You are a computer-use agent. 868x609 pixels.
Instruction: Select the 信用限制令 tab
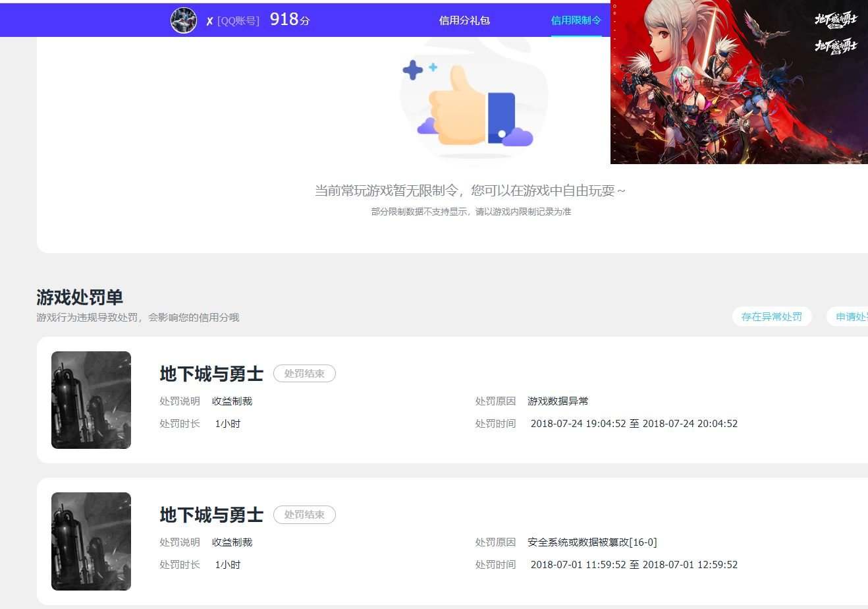(x=576, y=20)
